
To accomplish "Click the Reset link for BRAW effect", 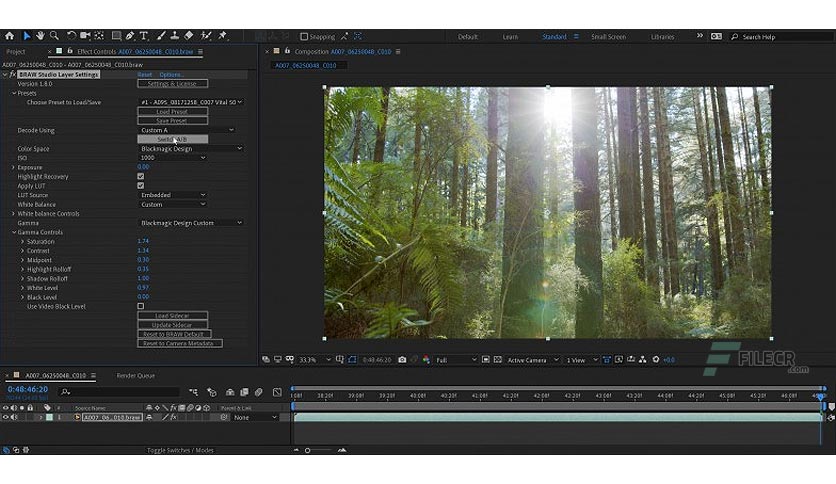I will pyautogui.click(x=144, y=75).
